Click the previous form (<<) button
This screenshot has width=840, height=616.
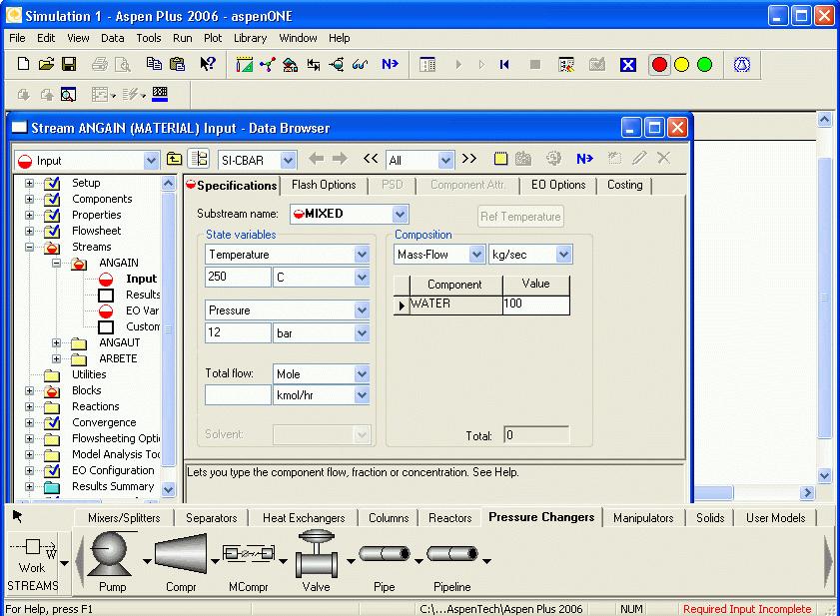pos(371,159)
